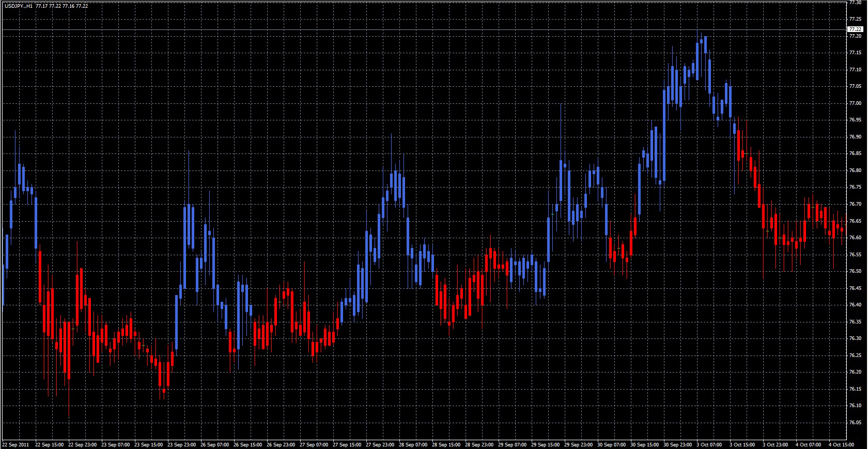Click the 76.05 price axis label
Viewport: 868px width, 449px height.
(855, 422)
